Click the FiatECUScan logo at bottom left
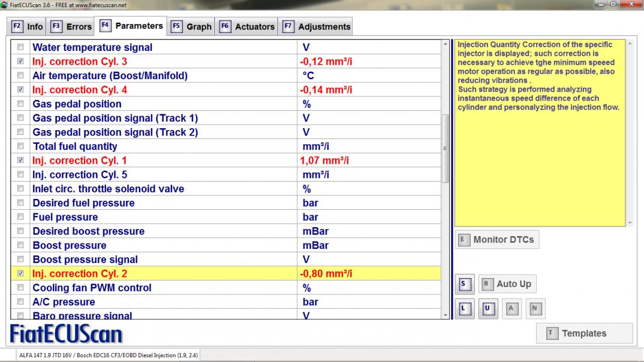The width and height of the screenshot is (644, 362). tap(66, 334)
